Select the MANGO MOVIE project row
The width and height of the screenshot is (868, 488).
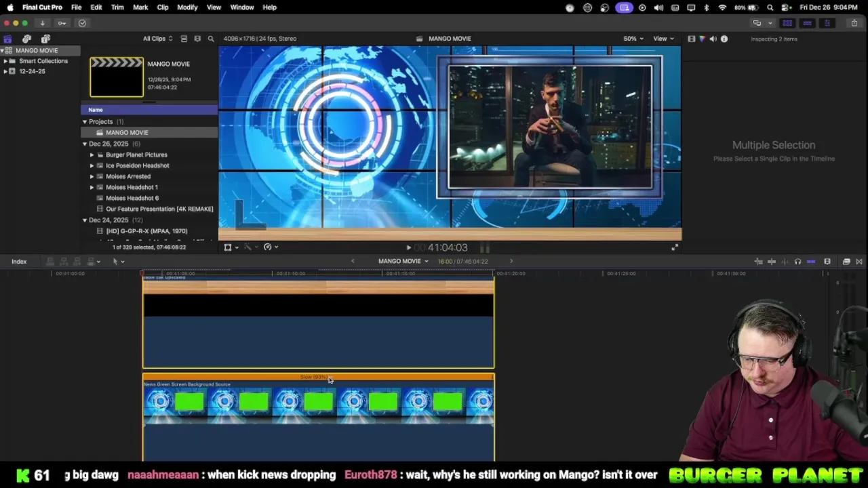tap(149, 133)
